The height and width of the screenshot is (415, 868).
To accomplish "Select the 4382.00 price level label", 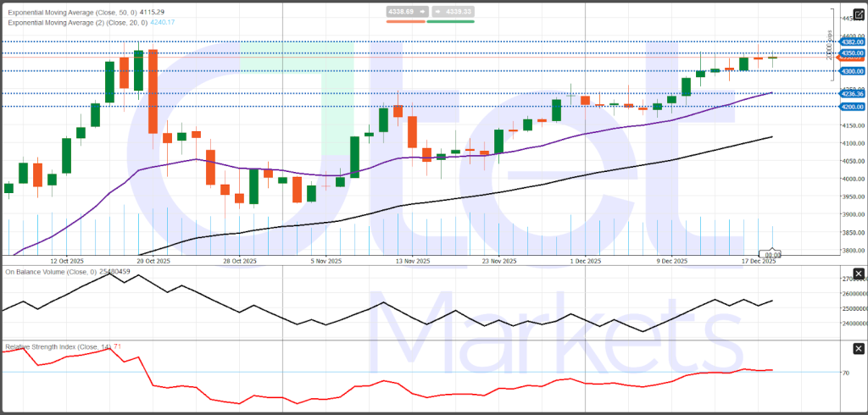I will [x=851, y=41].
